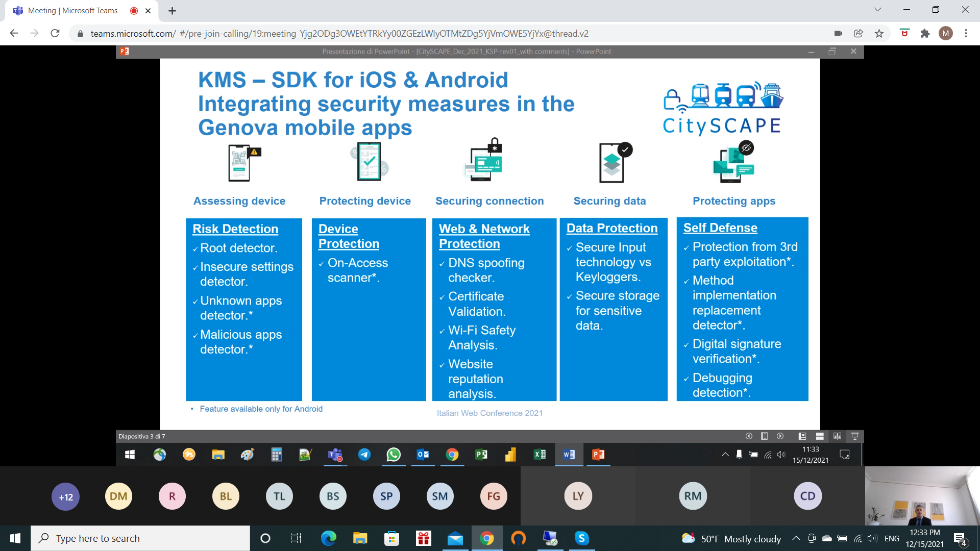Bookmark this page with star icon

point(879,34)
